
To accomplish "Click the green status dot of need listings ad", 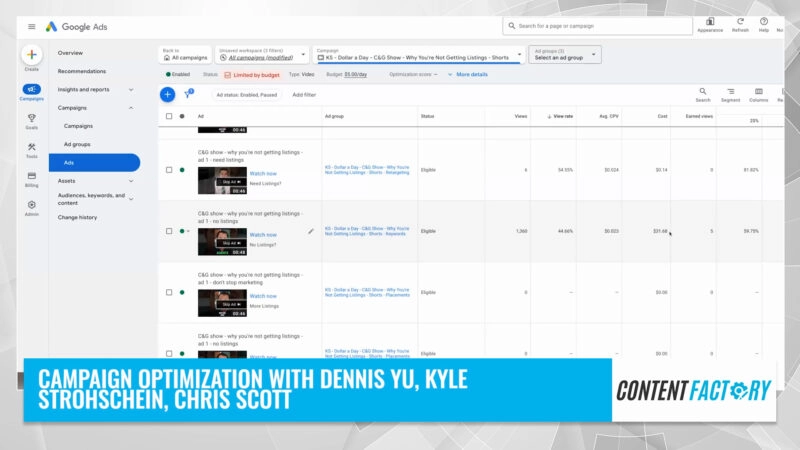I will pos(182,170).
